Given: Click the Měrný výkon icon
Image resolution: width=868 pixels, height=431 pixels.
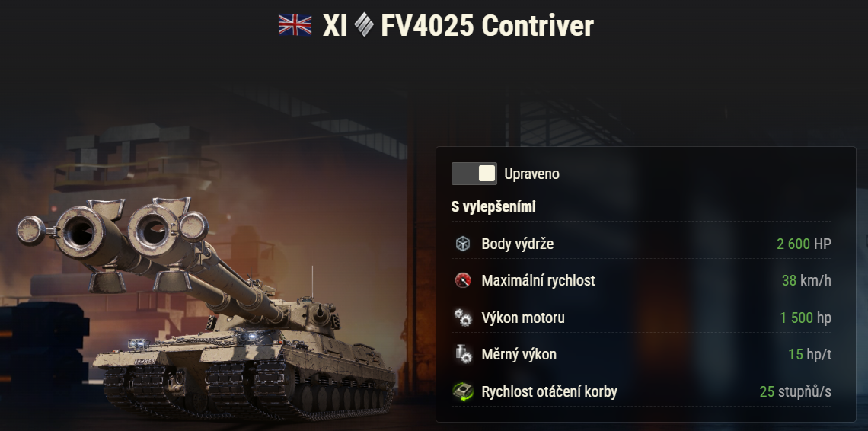Looking at the screenshot, I should (462, 354).
